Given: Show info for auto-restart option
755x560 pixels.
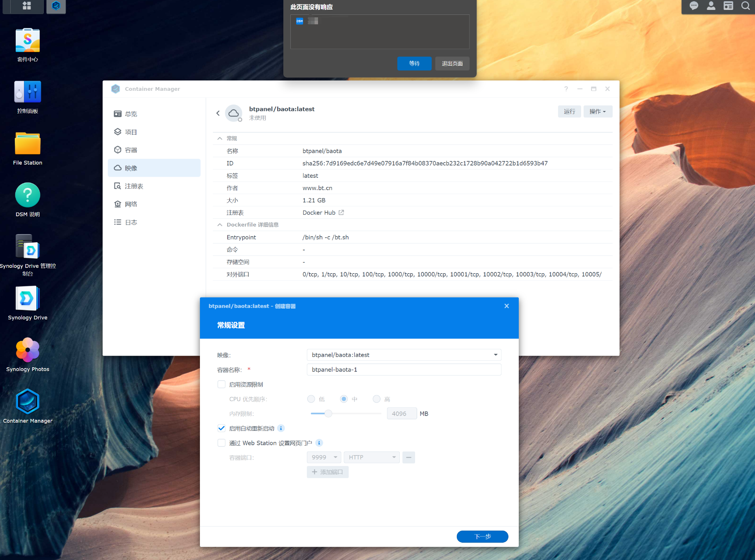Looking at the screenshot, I should click(x=281, y=428).
